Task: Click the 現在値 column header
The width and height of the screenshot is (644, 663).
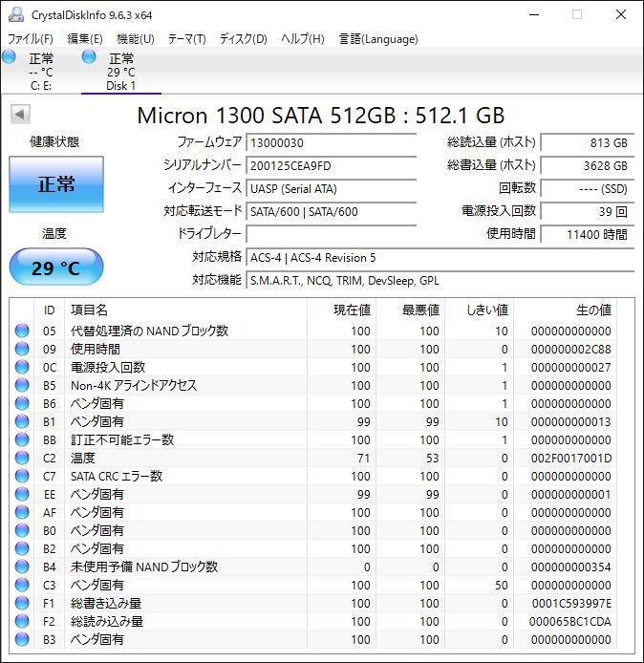Action: (x=342, y=310)
